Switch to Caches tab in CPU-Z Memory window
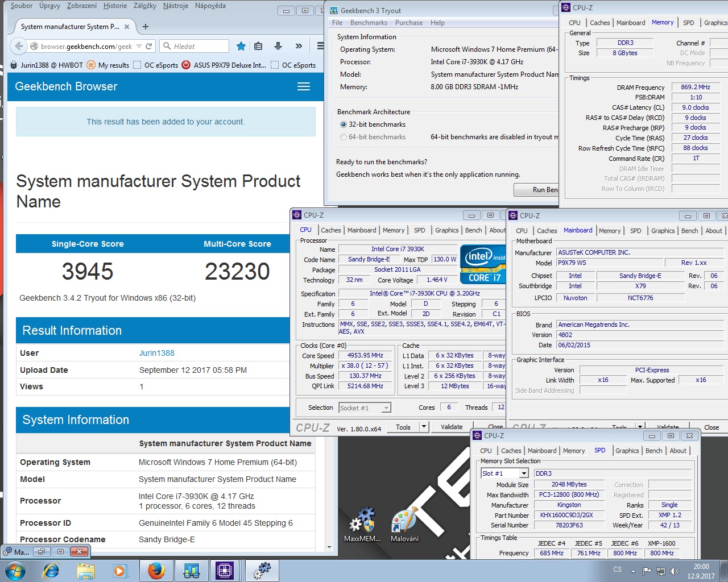 (x=599, y=23)
